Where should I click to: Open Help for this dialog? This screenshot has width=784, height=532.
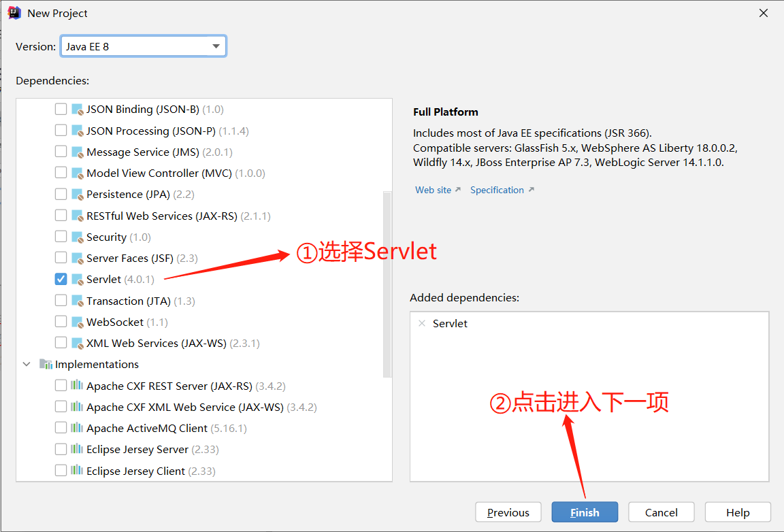[x=738, y=512]
